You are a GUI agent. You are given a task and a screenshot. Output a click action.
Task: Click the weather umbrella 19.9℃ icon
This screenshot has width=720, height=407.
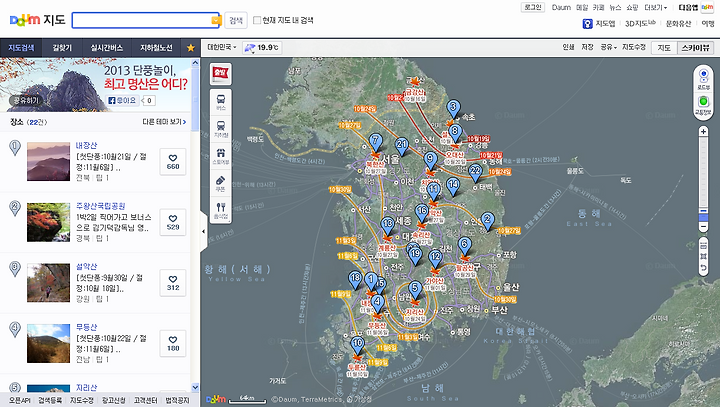[x=262, y=47]
